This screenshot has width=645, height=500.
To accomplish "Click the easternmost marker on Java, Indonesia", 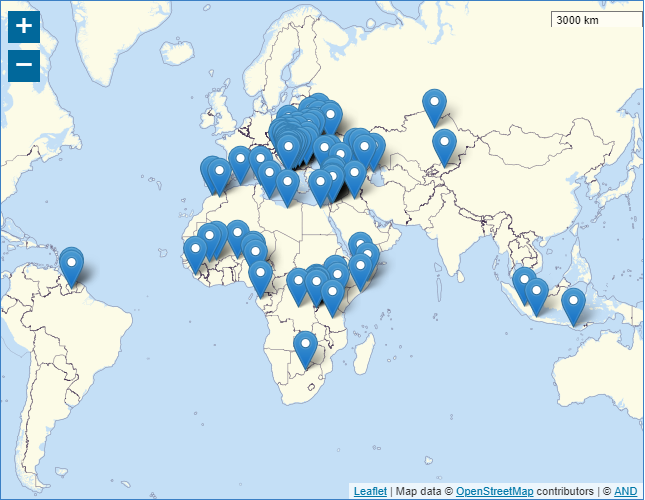I will pyautogui.click(x=573, y=308).
